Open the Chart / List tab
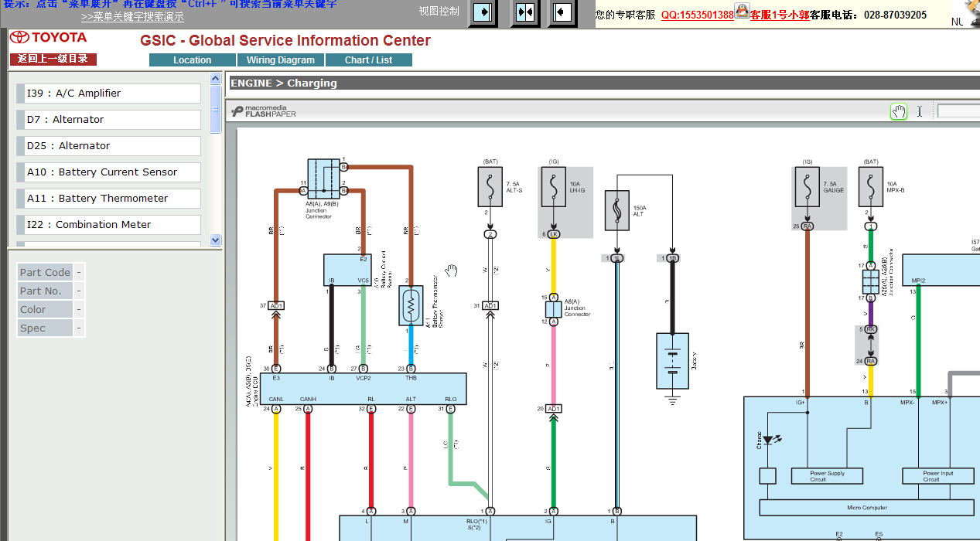The width and height of the screenshot is (980, 541). pos(369,60)
